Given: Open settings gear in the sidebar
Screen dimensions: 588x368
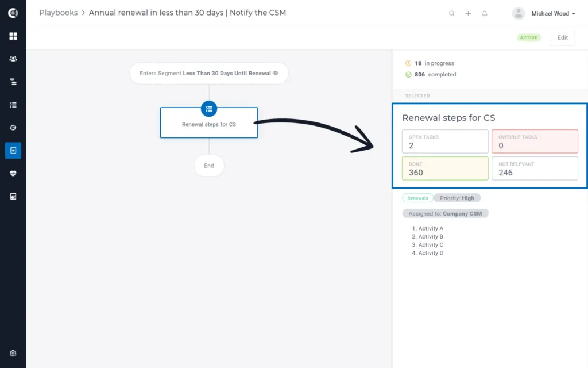Looking at the screenshot, I should [x=13, y=354].
